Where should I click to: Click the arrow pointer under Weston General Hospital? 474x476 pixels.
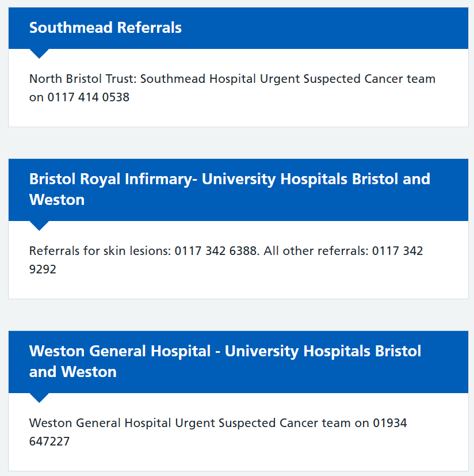pos(39,398)
